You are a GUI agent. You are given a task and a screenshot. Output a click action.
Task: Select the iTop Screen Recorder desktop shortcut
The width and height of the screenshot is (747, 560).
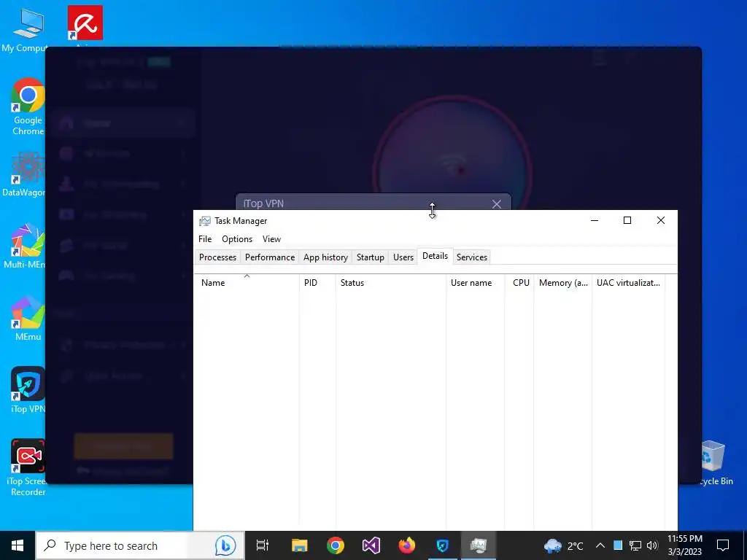coord(28,467)
